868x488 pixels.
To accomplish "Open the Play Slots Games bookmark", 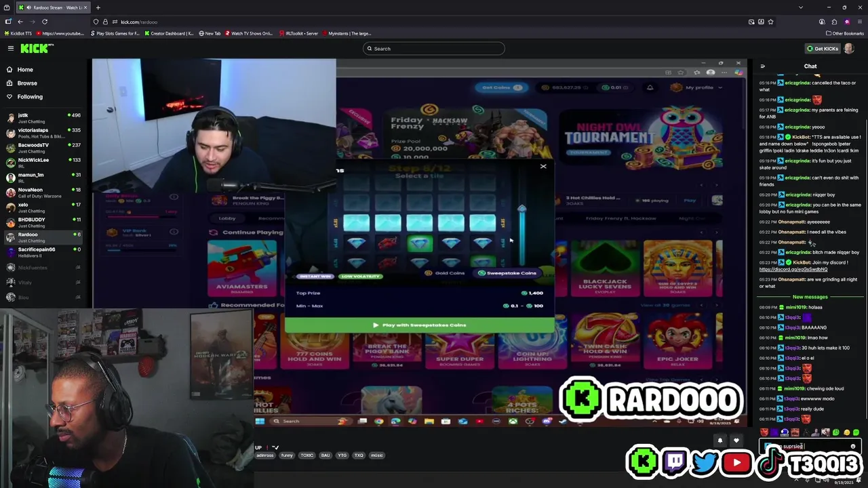I will point(116,33).
